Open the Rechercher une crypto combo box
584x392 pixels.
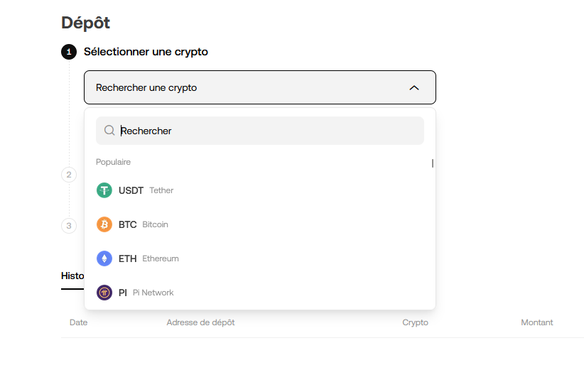260,87
